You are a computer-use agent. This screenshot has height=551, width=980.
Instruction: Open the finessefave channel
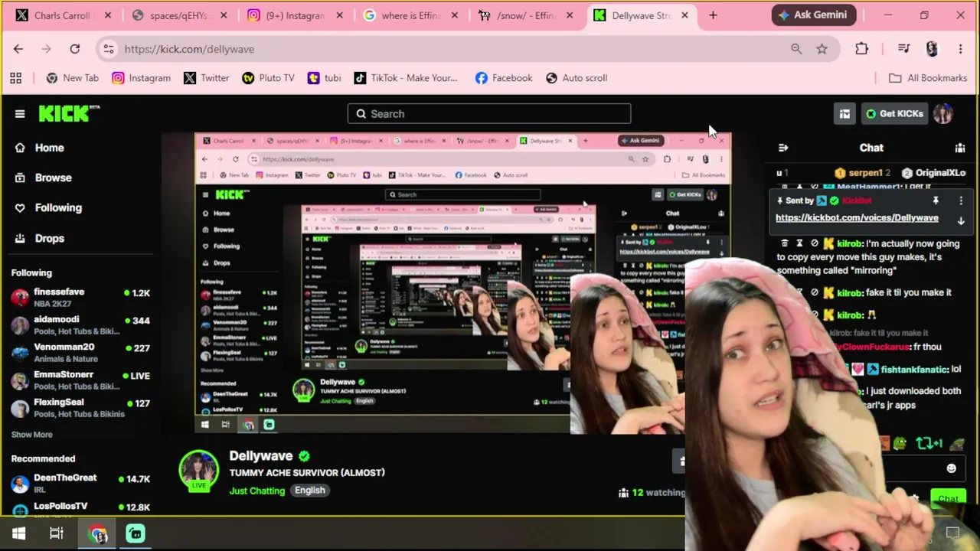(x=80, y=298)
